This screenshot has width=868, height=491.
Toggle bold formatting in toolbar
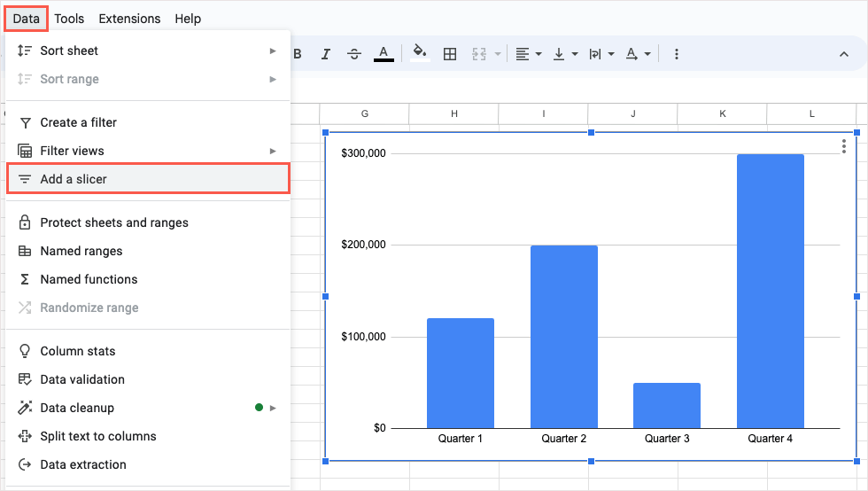298,54
